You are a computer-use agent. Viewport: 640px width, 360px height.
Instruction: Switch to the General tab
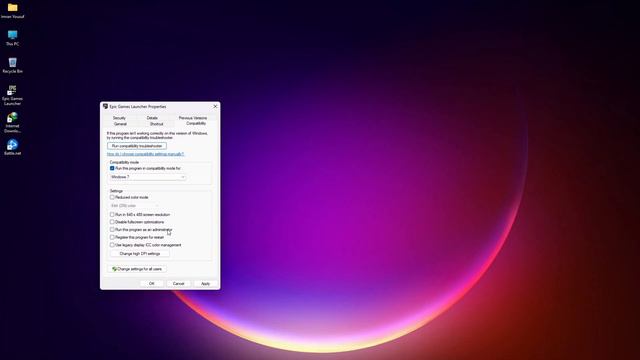click(x=120, y=124)
